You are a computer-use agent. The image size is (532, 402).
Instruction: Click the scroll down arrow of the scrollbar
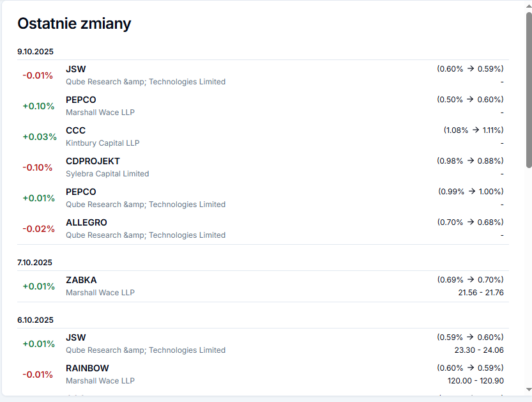pyautogui.click(x=528, y=389)
